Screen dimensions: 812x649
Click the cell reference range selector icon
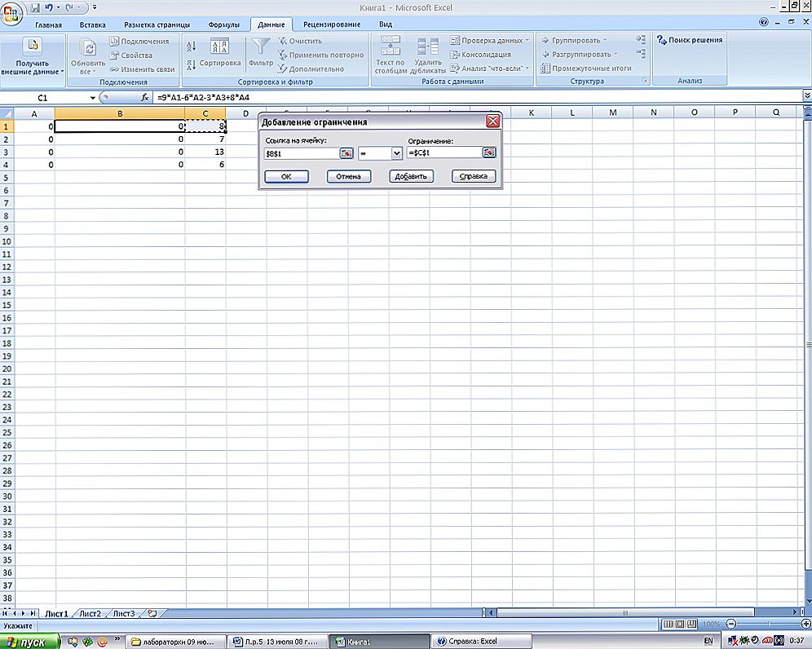[x=346, y=153]
